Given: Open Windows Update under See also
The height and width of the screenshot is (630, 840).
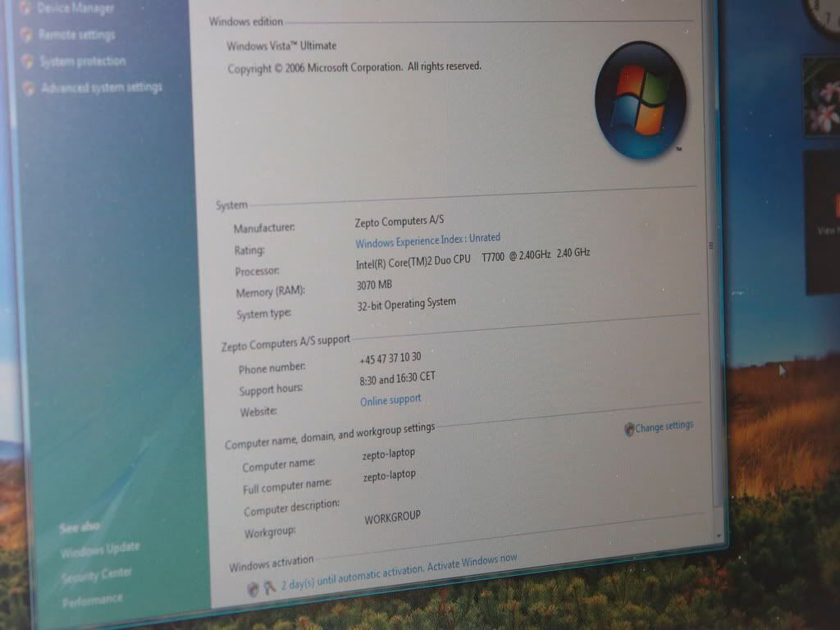Looking at the screenshot, I should click(x=100, y=549).
